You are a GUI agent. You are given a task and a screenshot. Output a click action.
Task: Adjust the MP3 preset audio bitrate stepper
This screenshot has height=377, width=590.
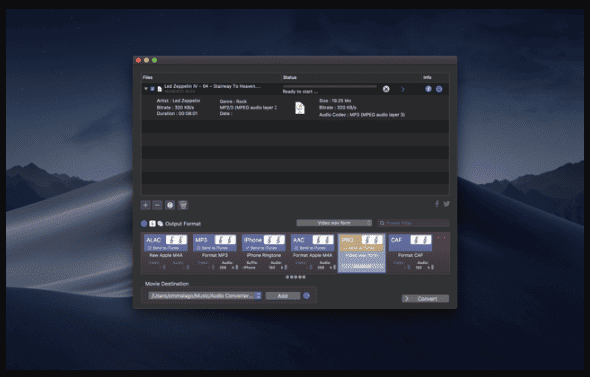tap(237, 268)
